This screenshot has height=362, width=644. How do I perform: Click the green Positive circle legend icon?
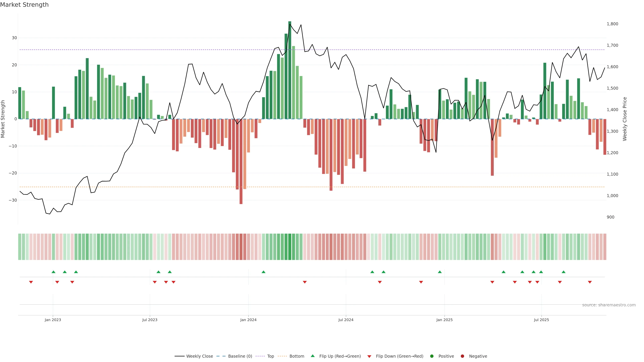(x=432, y=356)
